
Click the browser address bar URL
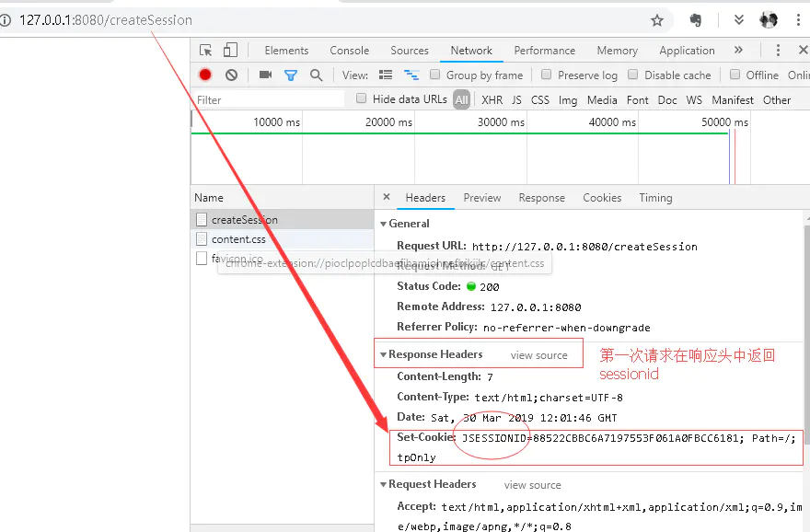point(106,20)
